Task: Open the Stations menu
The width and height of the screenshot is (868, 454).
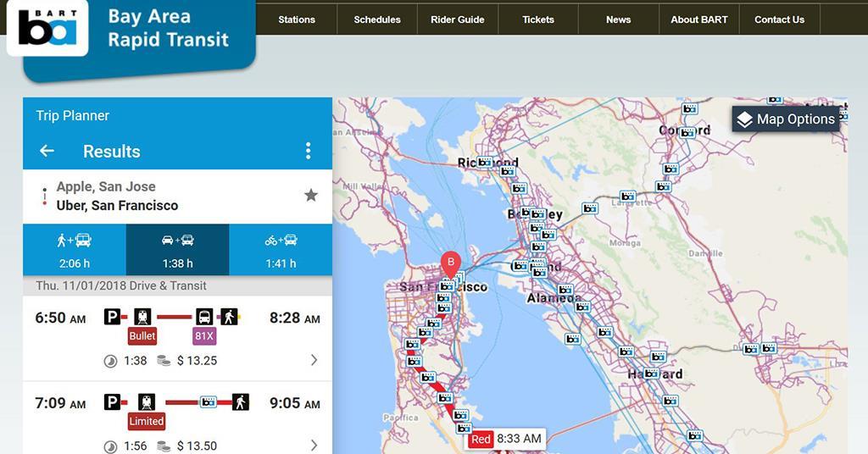Action: pos(296,19)
